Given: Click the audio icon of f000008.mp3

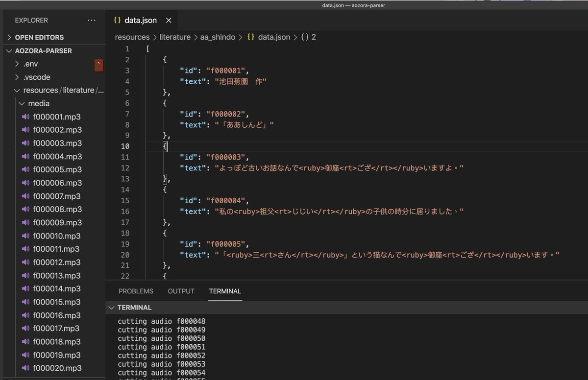Looking at the screenshot, I should coord(25,209).
